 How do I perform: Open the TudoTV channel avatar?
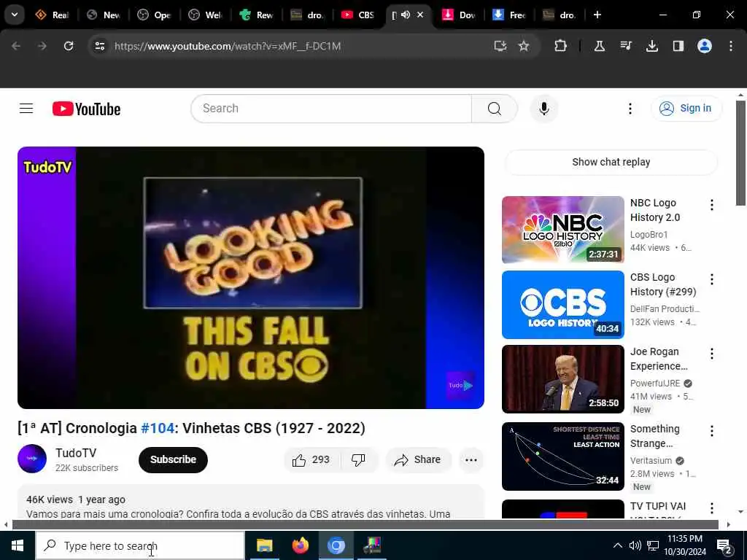pyautogui.click(x=32, y=459)
